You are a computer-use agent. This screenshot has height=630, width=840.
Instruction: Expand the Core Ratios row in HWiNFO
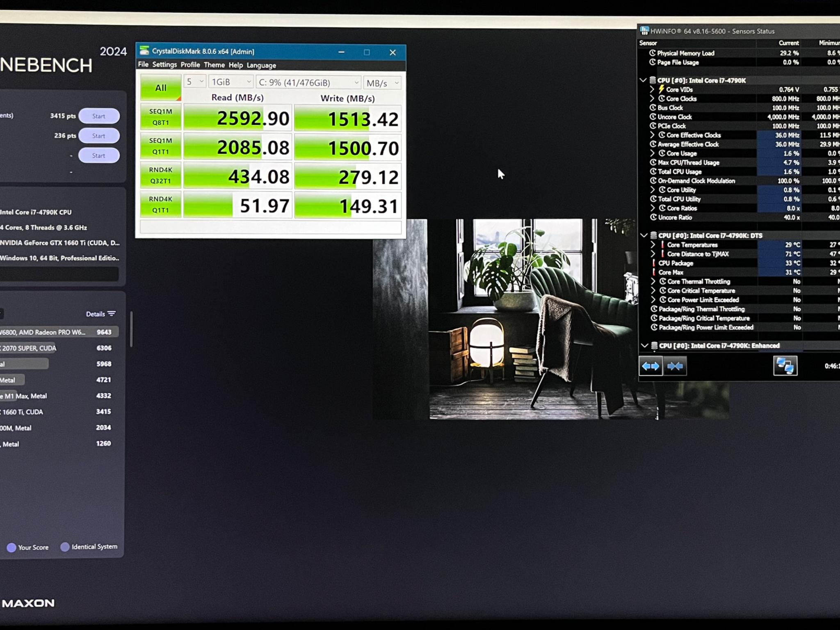pos(653,208)
